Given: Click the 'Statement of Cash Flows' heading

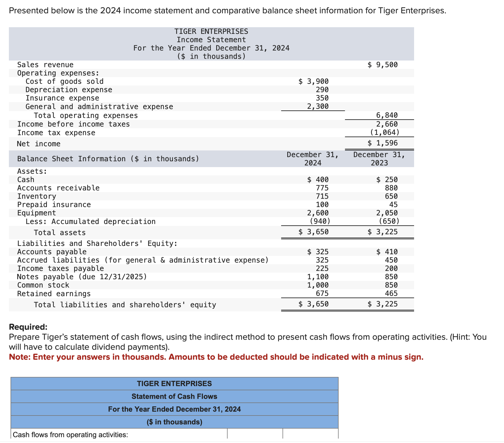Looking at the screenshot, I should [x=174, y=396].
